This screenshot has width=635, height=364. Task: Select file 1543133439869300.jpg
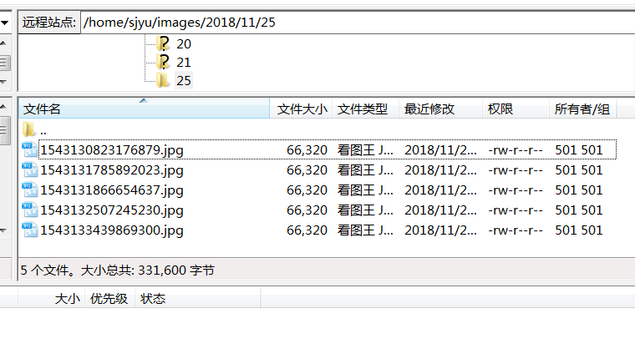pyautogui.click(x=112, y=230)
